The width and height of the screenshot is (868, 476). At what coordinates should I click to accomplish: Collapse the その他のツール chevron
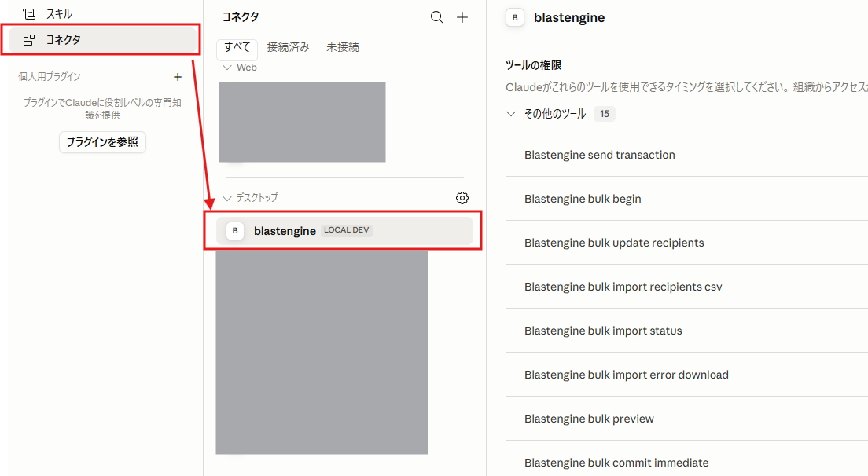pyautogui.click(x=511, y=114)
